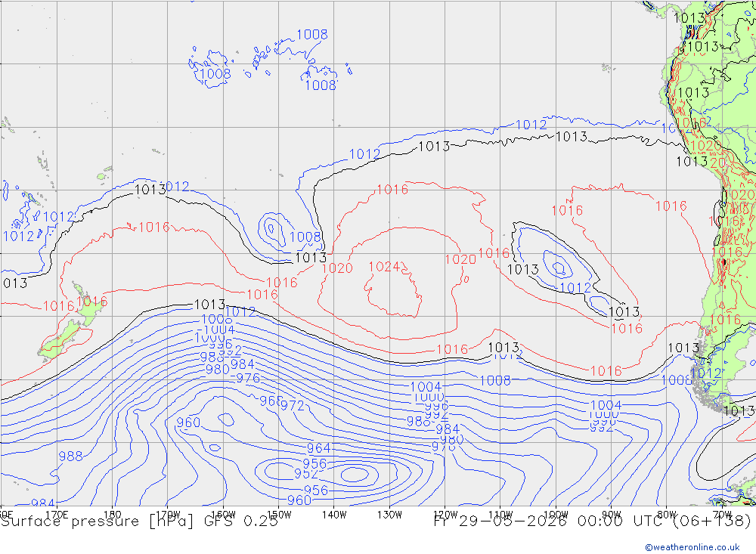The height and width of the screenshot is (554, 756).
Task: Click the 100W longitude axis label
Action: (556, 515)
